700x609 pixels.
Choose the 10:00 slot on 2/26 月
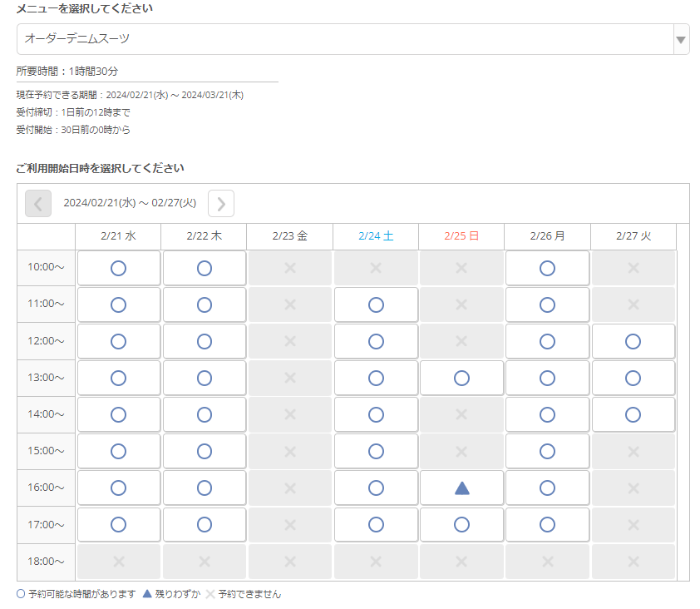pos(547,268)
